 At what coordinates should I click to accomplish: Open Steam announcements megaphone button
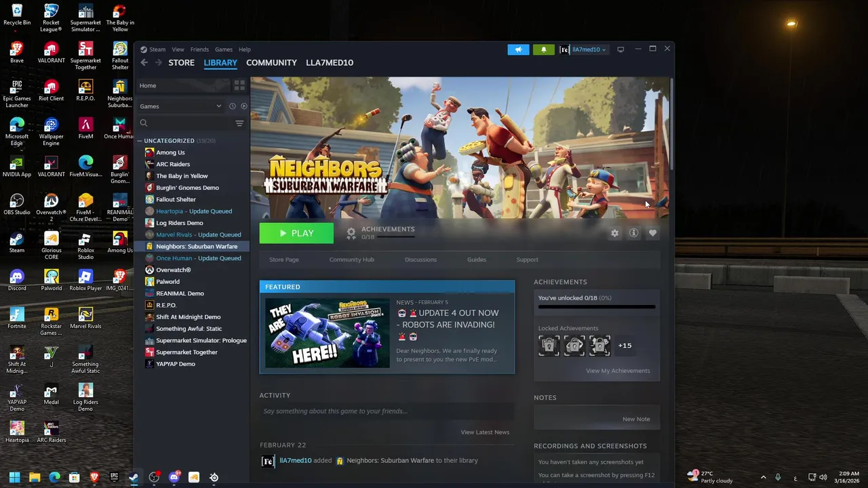tap(518, 49)
